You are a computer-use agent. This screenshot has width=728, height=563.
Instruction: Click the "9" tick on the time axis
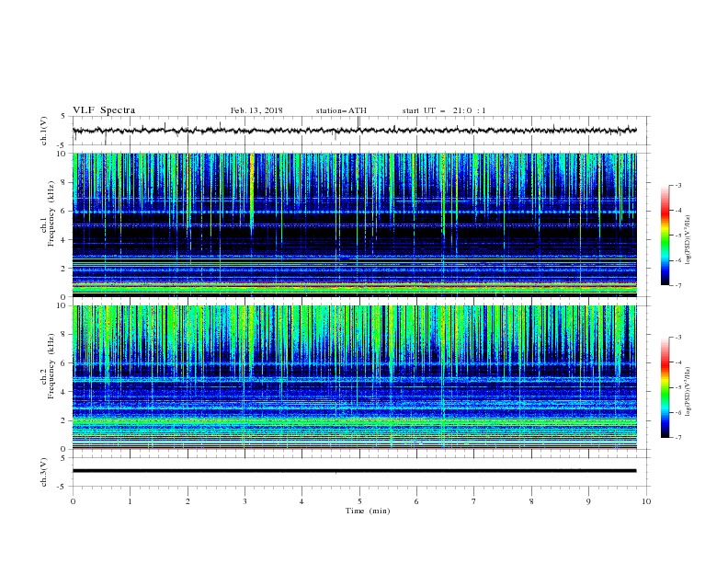[588, 501]
